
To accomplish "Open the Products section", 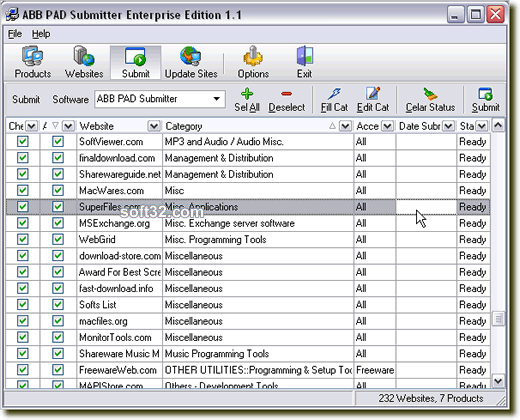I will coord(33,62).
